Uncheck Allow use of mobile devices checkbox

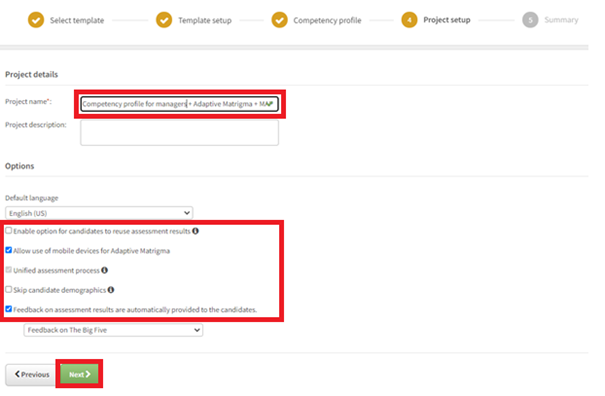coord(8,250)
